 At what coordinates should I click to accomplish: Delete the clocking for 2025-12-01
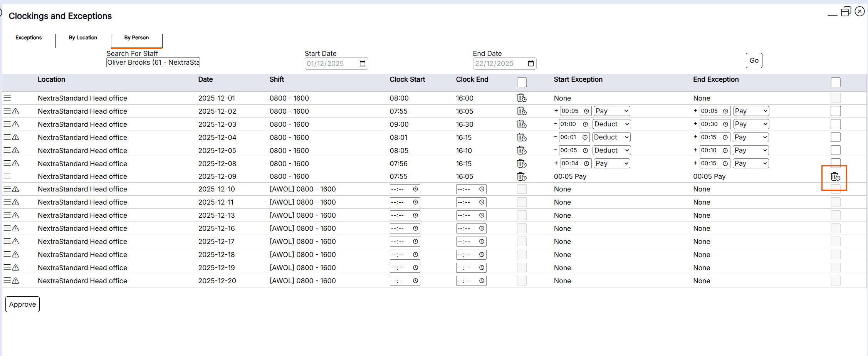(x=522, y=98)
